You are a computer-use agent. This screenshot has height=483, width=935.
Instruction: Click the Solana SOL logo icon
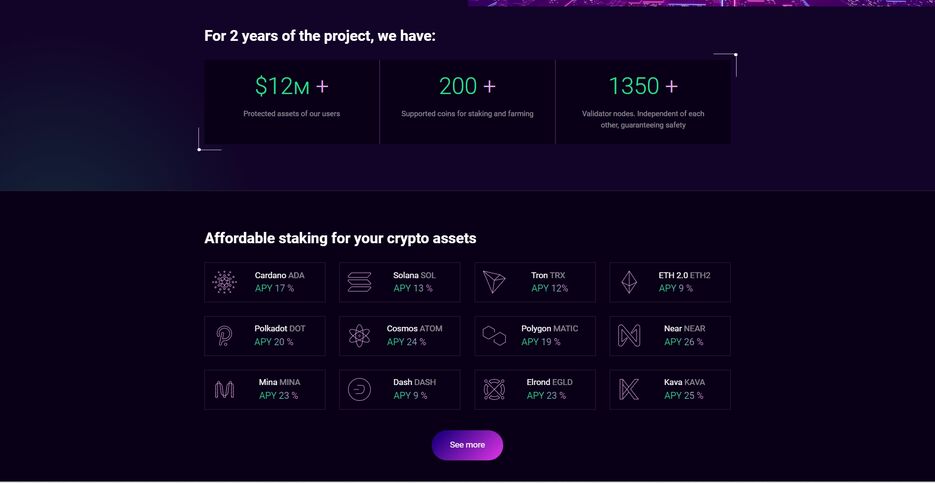(359, 283)
